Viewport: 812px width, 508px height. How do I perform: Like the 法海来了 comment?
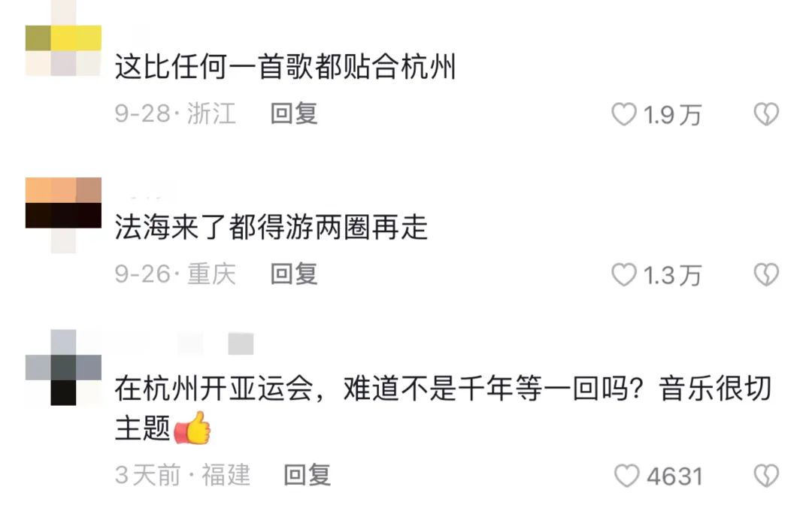point(623,275)
